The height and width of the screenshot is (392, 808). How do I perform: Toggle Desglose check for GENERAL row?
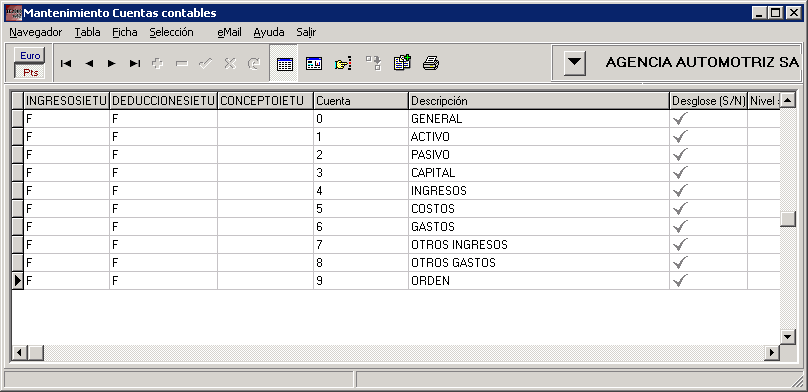coord(681,118)
